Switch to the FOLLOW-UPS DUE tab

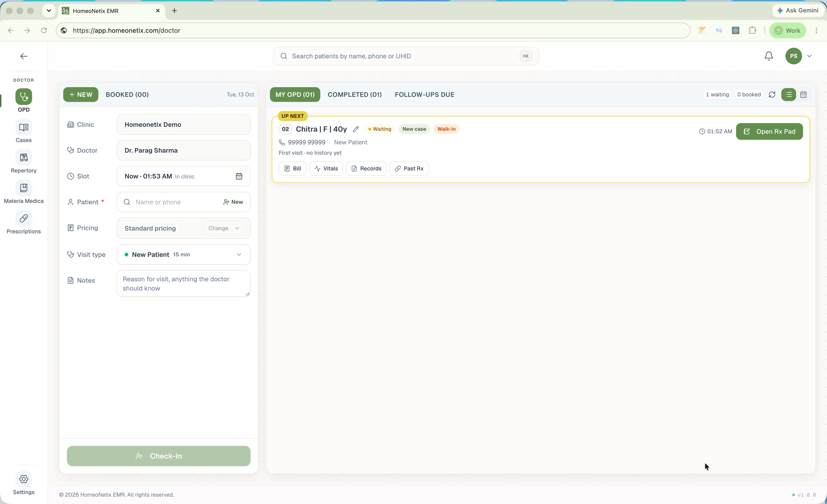(425, 95)
